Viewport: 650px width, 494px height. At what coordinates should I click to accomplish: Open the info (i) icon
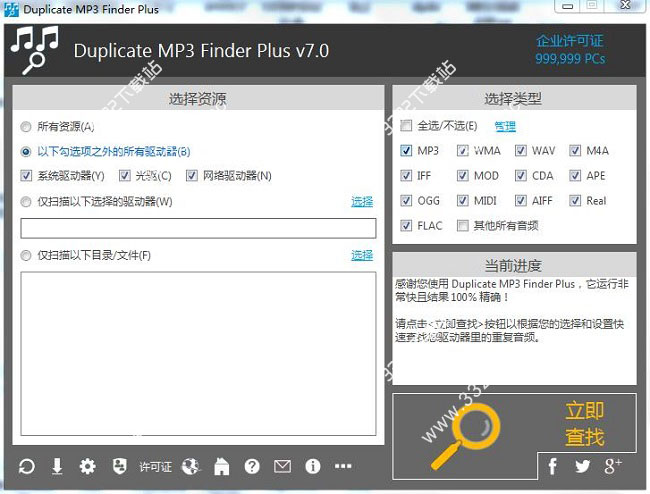313,467
